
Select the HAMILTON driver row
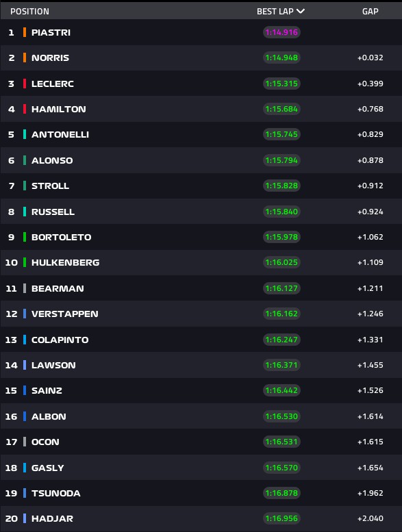point(201,109)
